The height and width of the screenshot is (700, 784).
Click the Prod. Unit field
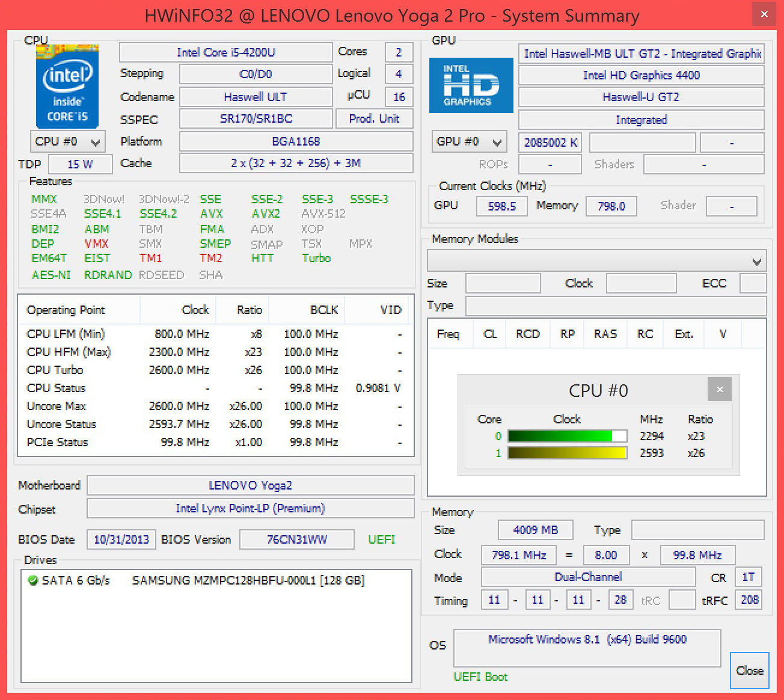click(x=374, y=118)
